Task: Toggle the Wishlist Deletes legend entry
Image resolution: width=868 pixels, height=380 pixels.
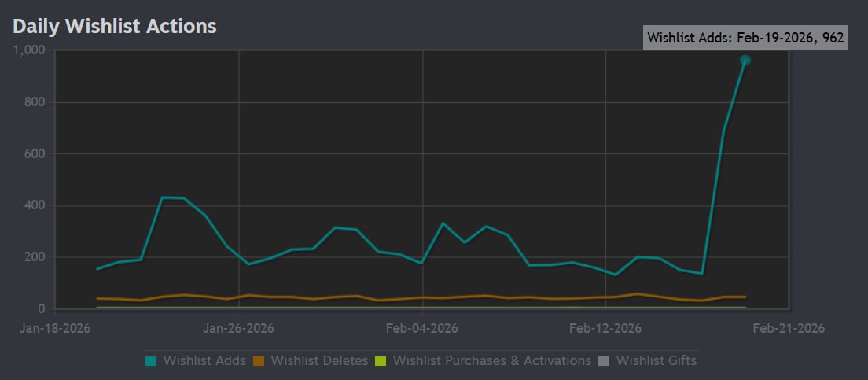Action: point(311,360)
